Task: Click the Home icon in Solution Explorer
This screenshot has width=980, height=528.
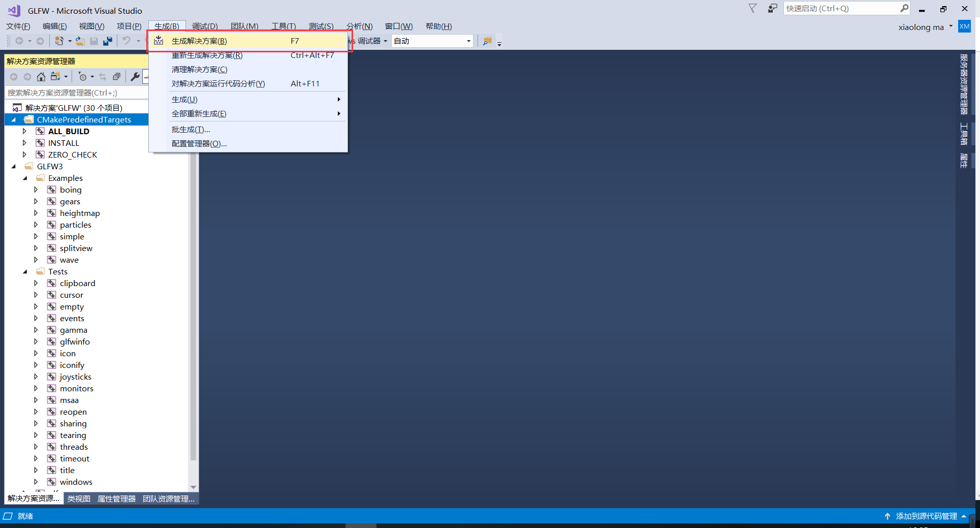Action: tap(41, 77)
